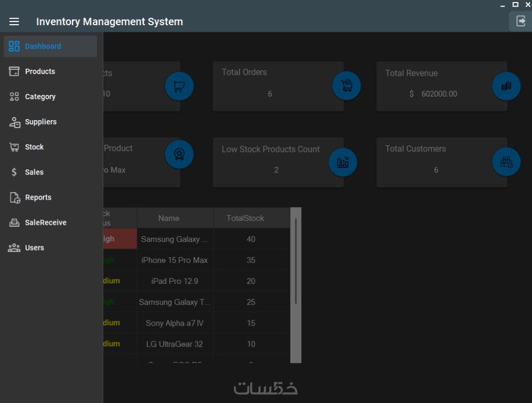Click the logout icon at top right
Image resolution: width=532 pixels, height=403 pixels.
click(x=521, y=21)
